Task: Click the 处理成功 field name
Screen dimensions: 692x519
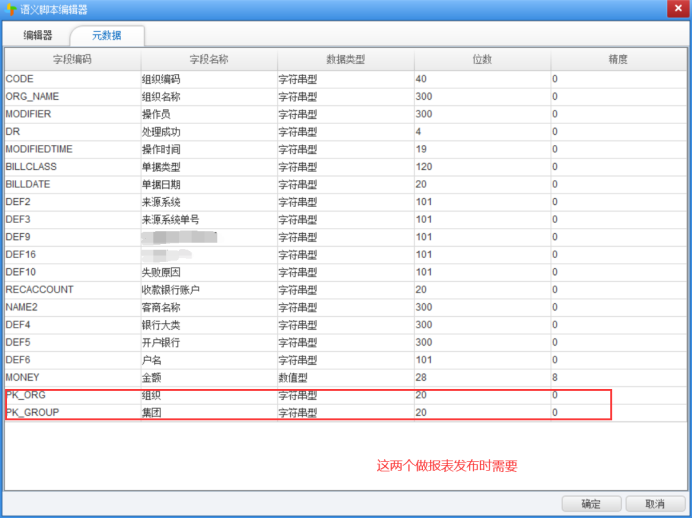Action: click(161, 132)
